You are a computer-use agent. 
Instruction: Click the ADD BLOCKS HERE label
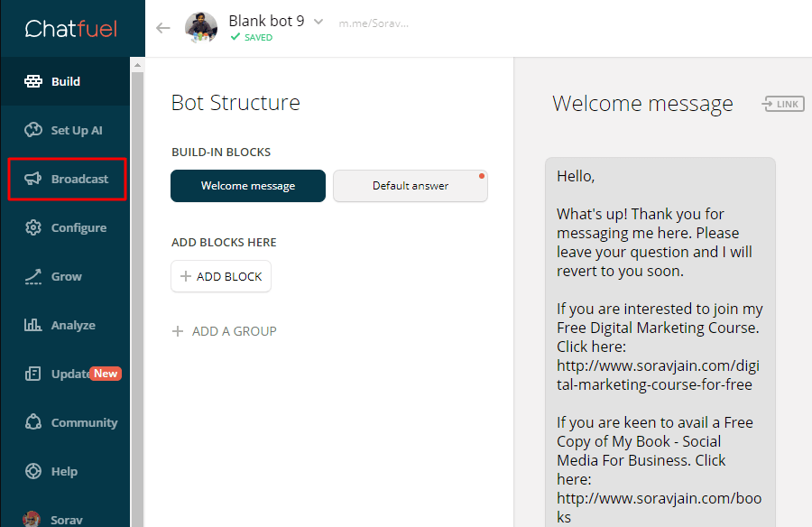pyautogui.click(x=225, y=242)
